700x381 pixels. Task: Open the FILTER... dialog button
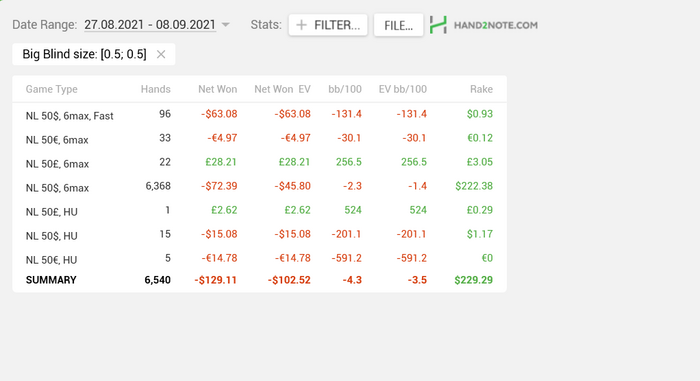click(x=328, y=25)
